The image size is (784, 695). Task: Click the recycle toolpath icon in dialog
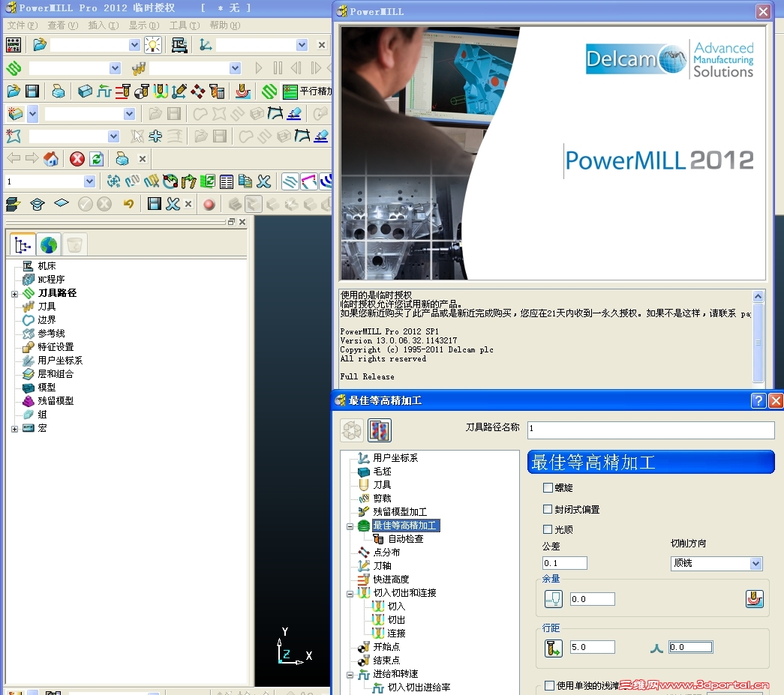point(352,430)
